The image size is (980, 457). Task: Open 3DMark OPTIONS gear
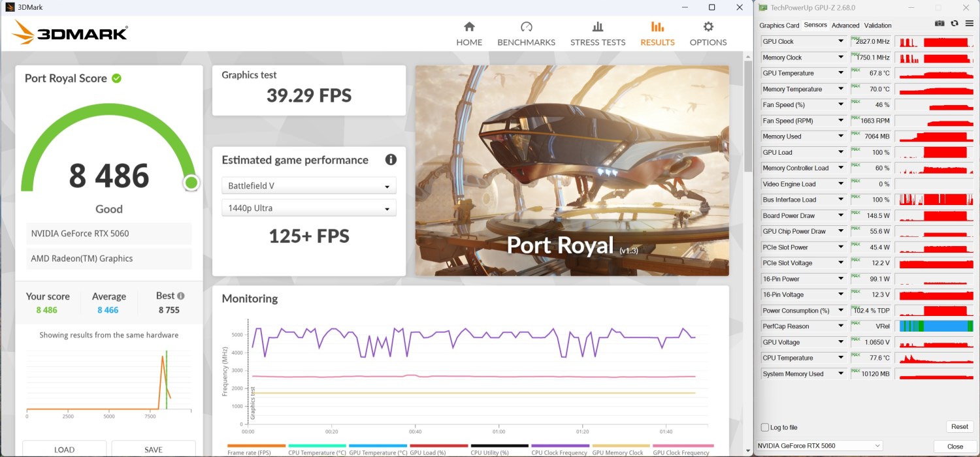708,34
